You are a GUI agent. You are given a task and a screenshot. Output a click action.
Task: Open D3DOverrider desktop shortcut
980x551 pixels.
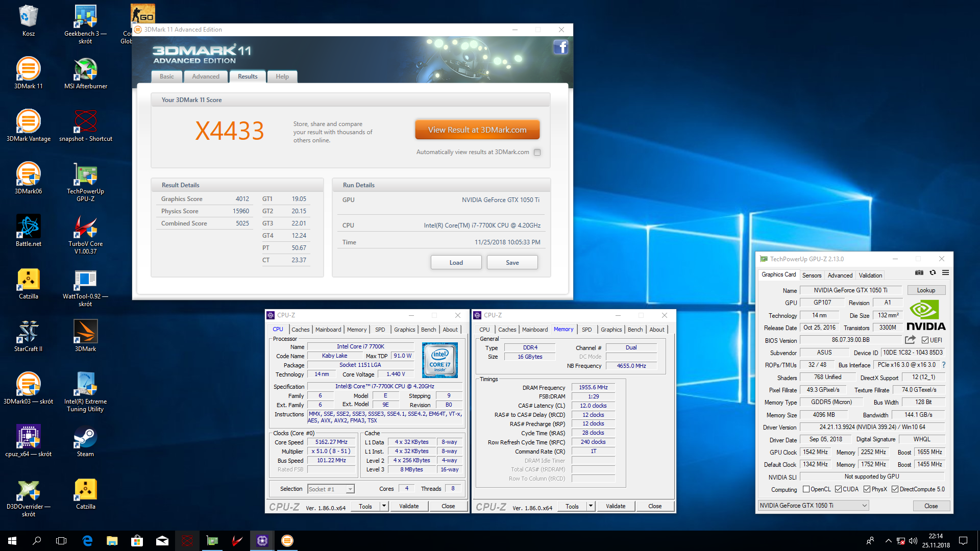29,497
